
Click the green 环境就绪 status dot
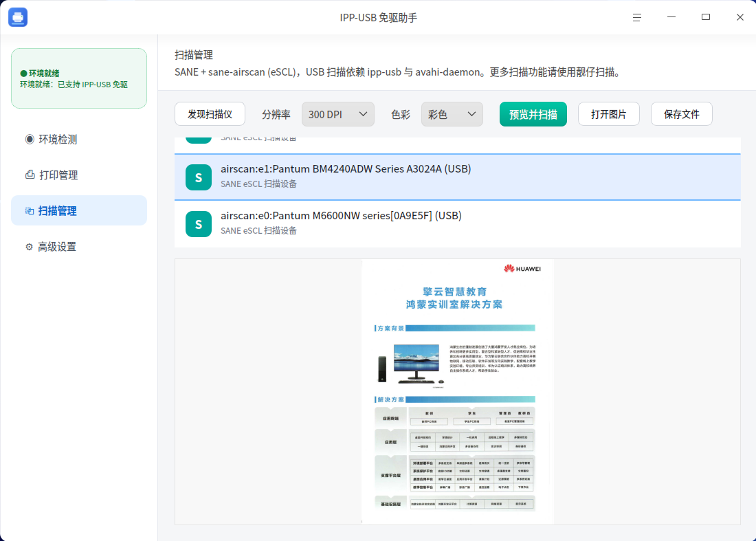click(23, 74)
